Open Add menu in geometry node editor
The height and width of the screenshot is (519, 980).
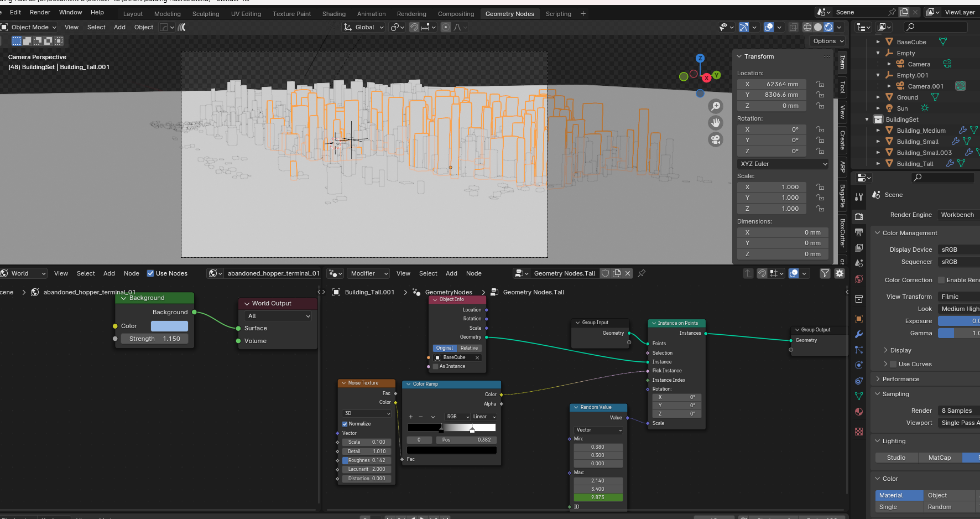tap(451, 273)
